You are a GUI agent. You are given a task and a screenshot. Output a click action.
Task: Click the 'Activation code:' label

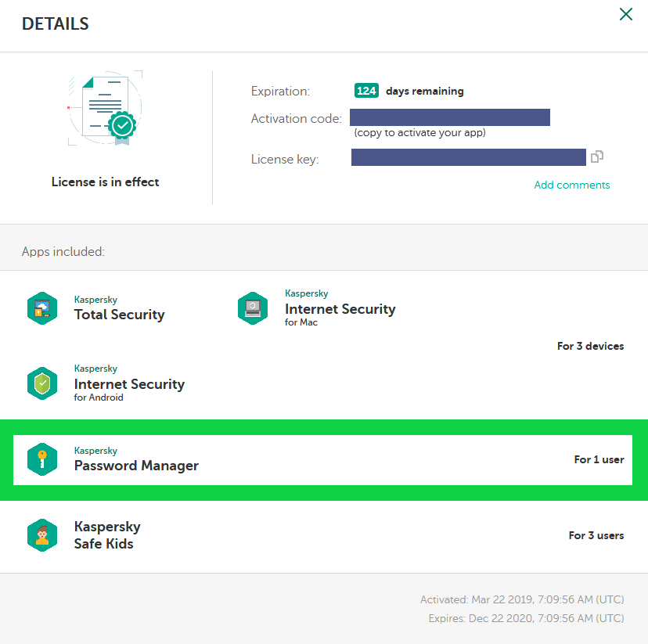[x=297, y=119]
